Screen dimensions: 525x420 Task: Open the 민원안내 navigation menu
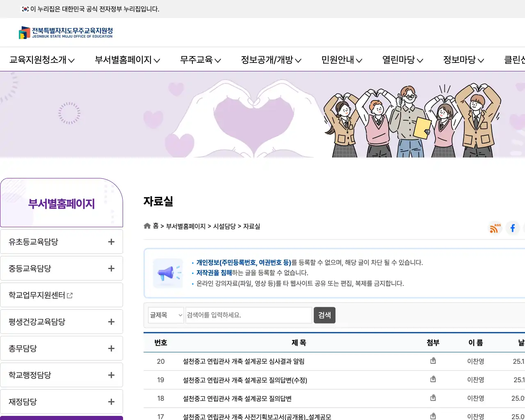[x=342, y=60]
